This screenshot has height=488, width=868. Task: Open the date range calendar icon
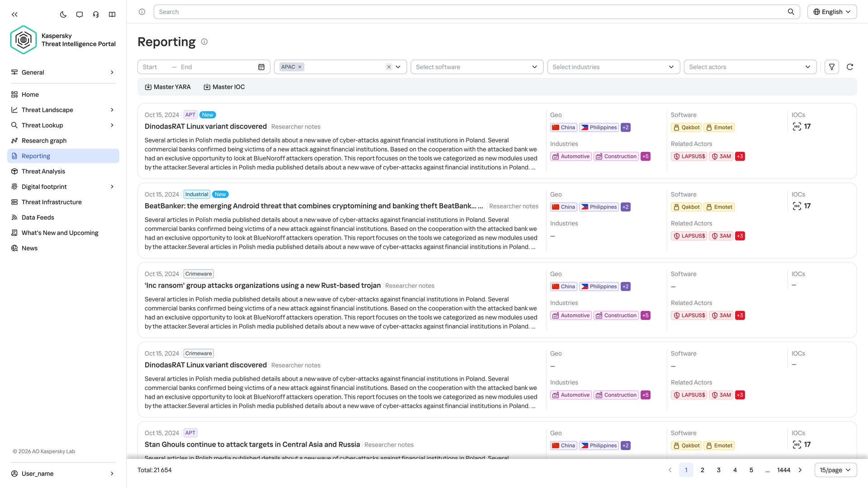click(261, 67)
